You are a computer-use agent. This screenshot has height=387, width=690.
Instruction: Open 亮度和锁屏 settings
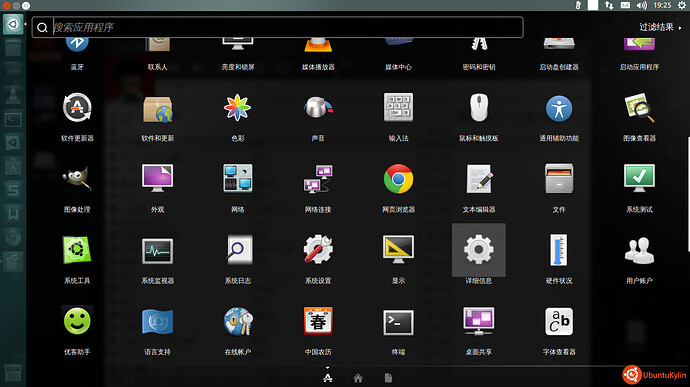pos(238,45)
